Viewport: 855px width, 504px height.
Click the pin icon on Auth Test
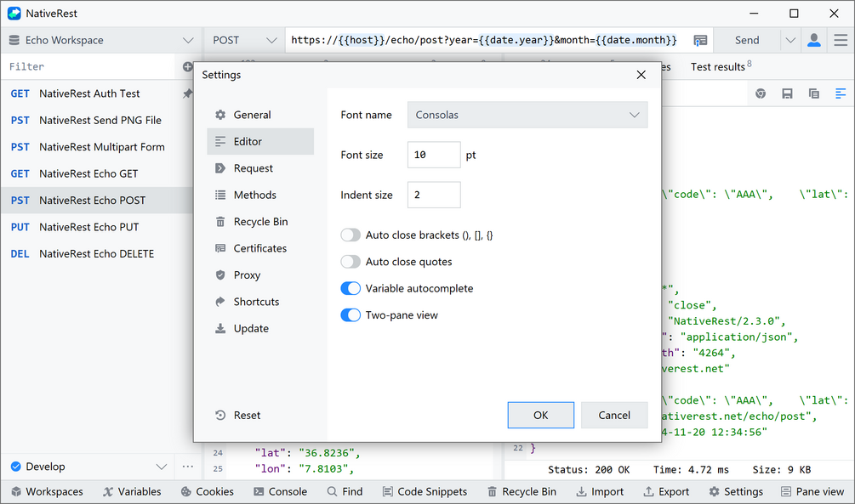coord(187,93)
